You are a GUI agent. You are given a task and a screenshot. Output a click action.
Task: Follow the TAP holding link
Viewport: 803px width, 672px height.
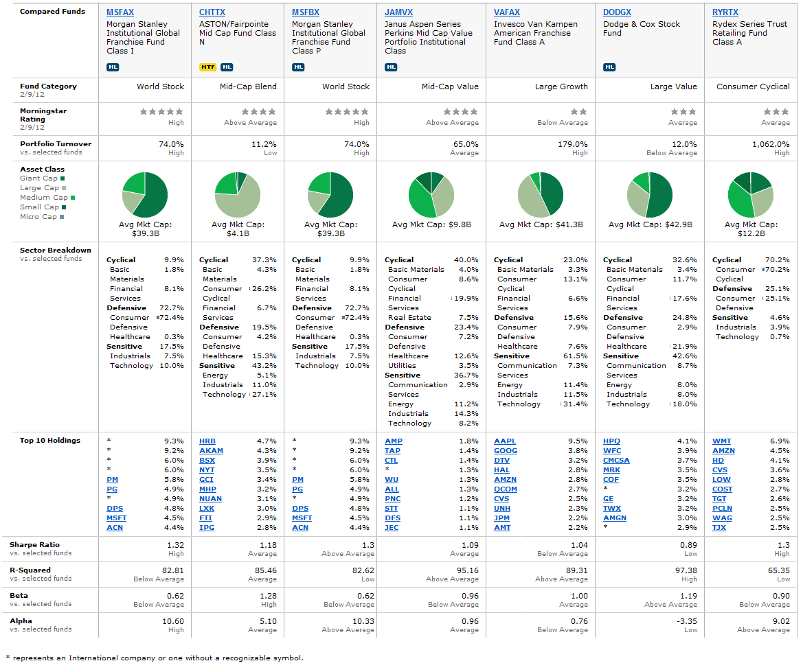click(x=392, y=451)
